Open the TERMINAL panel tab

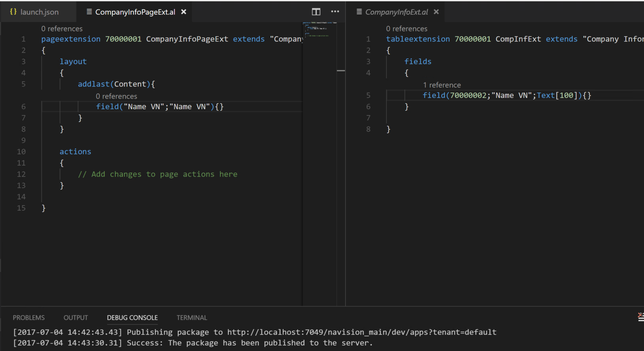pos(192,317)
